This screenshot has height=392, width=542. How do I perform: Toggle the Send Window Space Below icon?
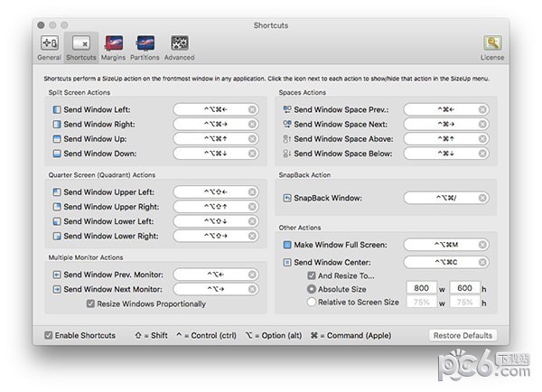coord(287,154)
